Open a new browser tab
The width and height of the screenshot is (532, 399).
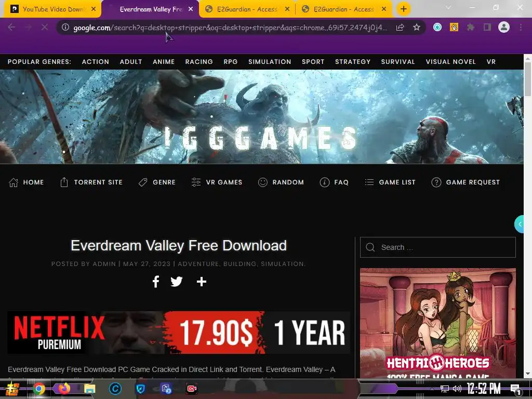pos(403,9)
